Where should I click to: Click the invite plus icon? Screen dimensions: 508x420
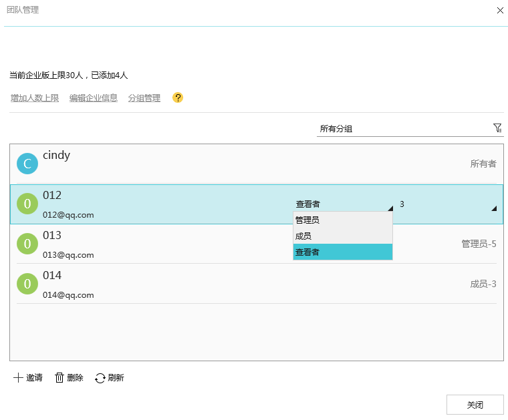click(18, 378)
